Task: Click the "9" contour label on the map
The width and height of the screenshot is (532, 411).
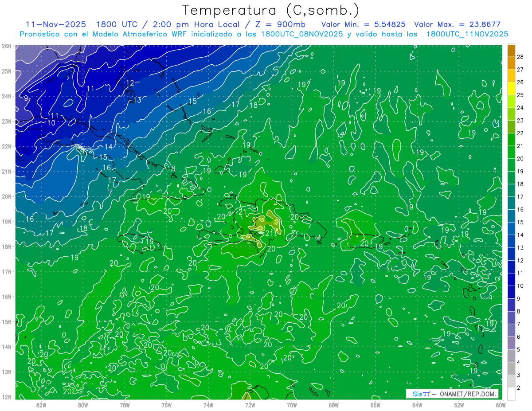Action: click(26, 98)
